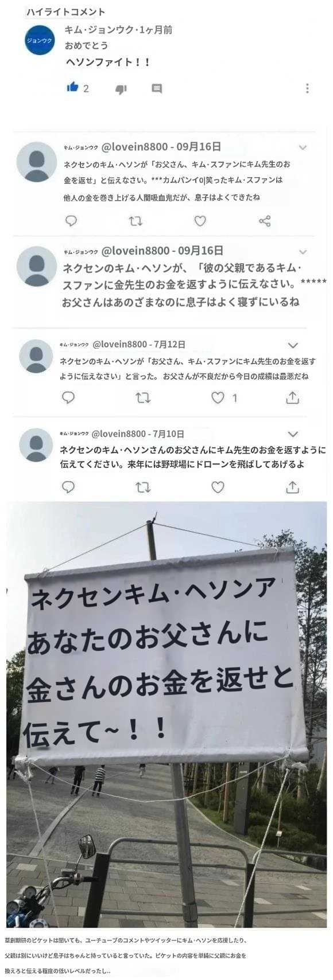Open profile avatar of second 09月16日 tweet
Image resolution: width=333 pixels, height=980 pixels.
click(37, 266)
